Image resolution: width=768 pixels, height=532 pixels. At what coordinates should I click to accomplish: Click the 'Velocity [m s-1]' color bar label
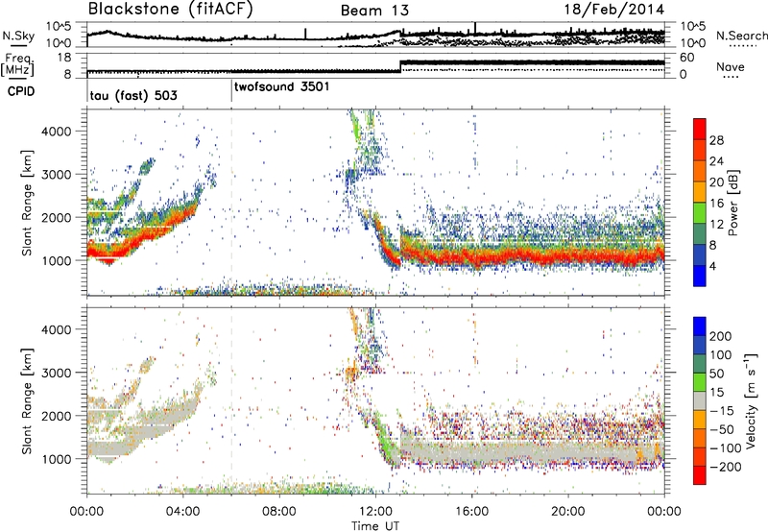tap(751, 400)
